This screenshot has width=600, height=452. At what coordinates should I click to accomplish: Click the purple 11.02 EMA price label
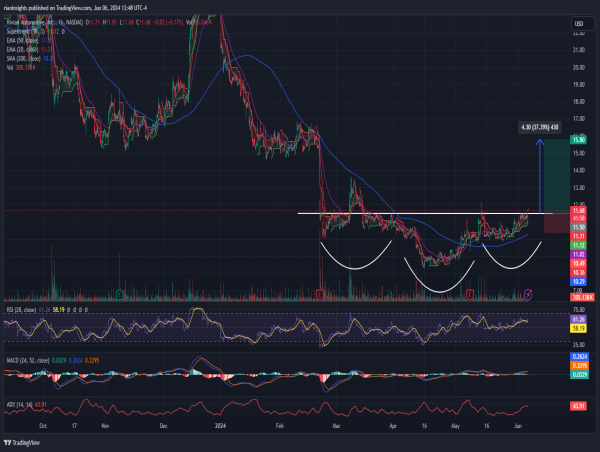[x=578, y=254]
